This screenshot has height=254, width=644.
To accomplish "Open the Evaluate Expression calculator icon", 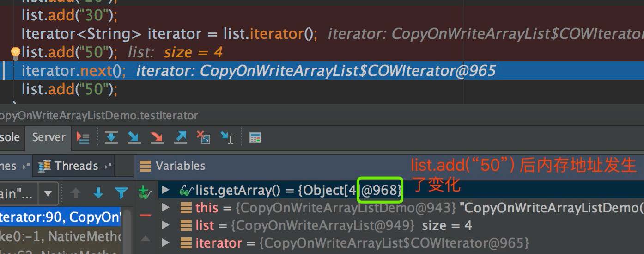I will [255, 137].
